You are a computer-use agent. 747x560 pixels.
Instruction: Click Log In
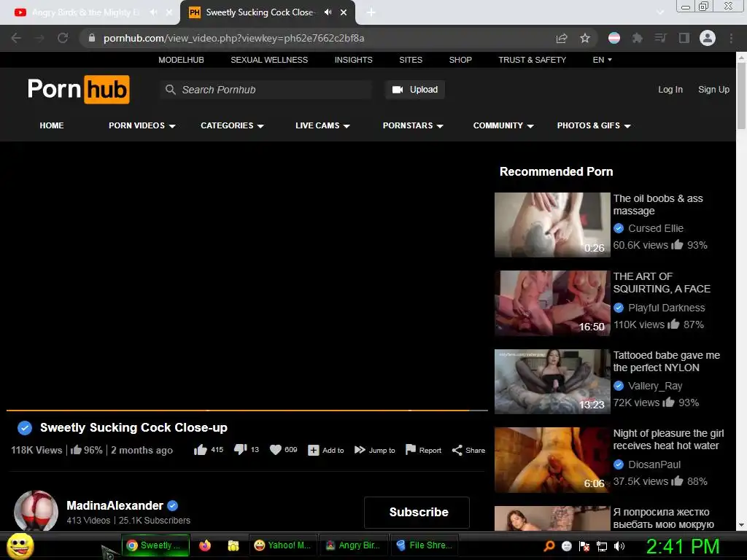coord(670,90)
